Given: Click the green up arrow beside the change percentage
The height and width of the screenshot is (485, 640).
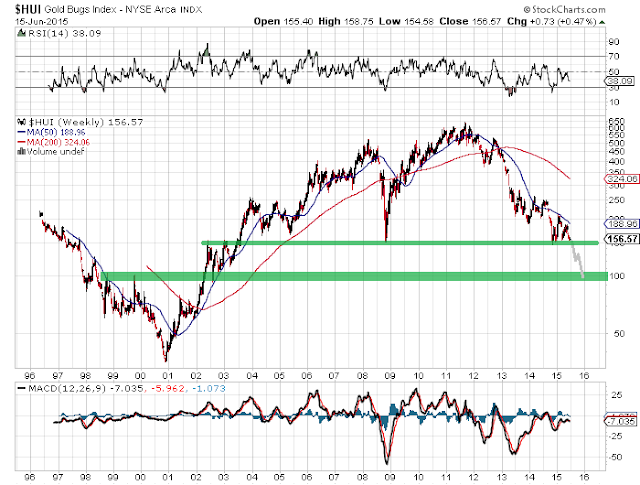Looking at the screenshot, I should pyautogui.click(x=602, y=22).
